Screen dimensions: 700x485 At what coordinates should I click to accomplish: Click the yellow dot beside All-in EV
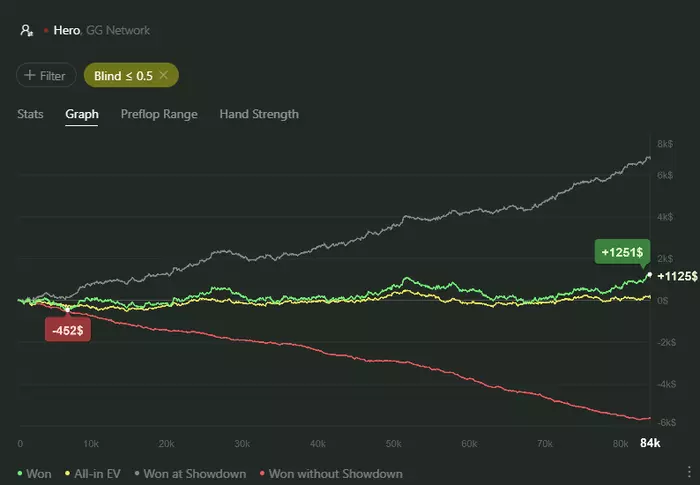pyautogui.click(x=67, y=473)
